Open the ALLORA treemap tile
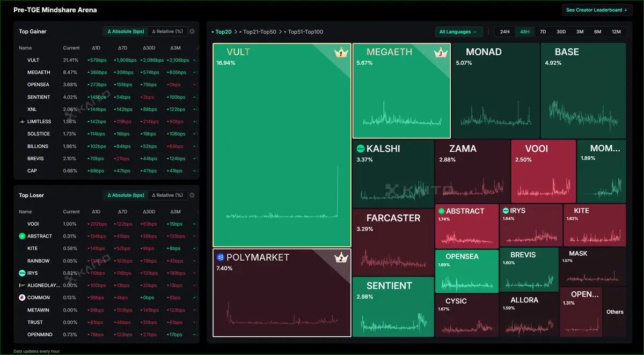This screenshot has width=644, height=355. coord(529,315)
